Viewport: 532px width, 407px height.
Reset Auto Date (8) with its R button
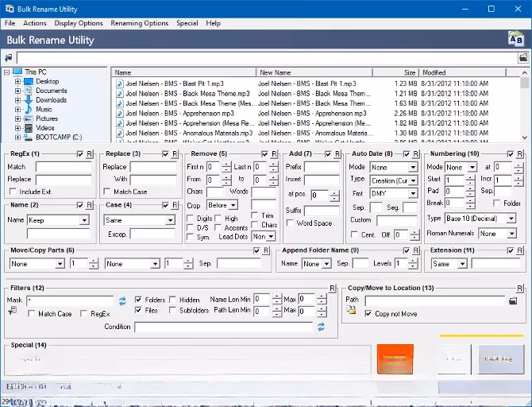(x=415, y=154)
